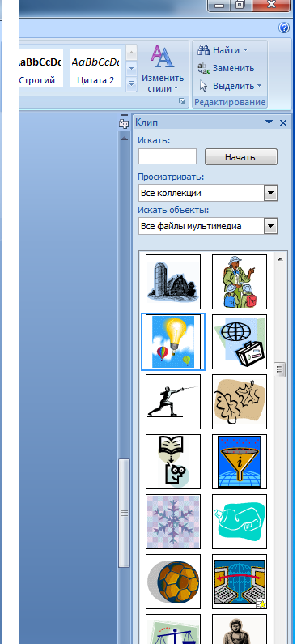Click the Начать button
The height and width of the screenshot is (644, 297).
[241, 157]
